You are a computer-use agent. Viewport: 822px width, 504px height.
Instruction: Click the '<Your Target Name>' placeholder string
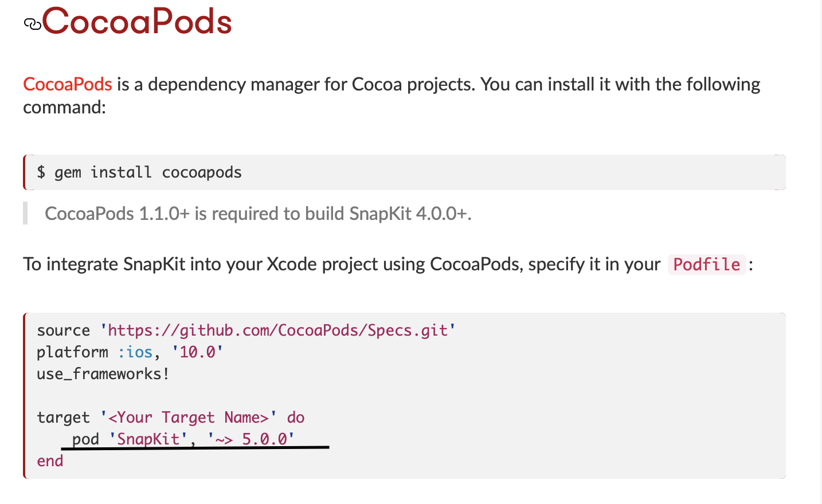[x=189, y=418]
